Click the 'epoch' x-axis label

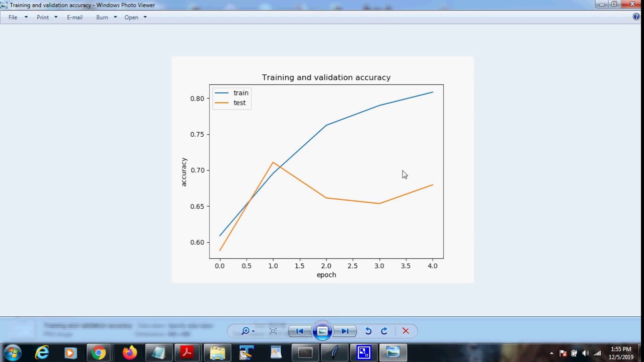(x=326, y=275)
